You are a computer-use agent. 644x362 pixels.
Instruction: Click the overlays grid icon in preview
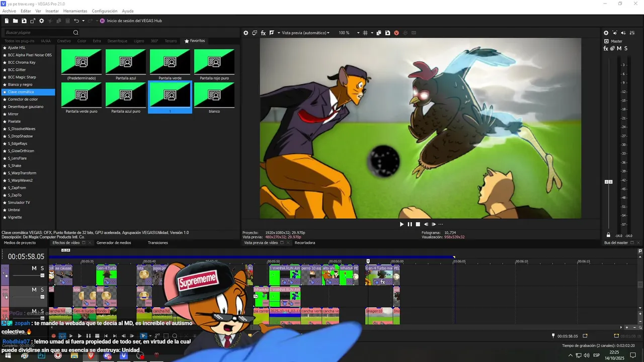[x=365, y=33]
